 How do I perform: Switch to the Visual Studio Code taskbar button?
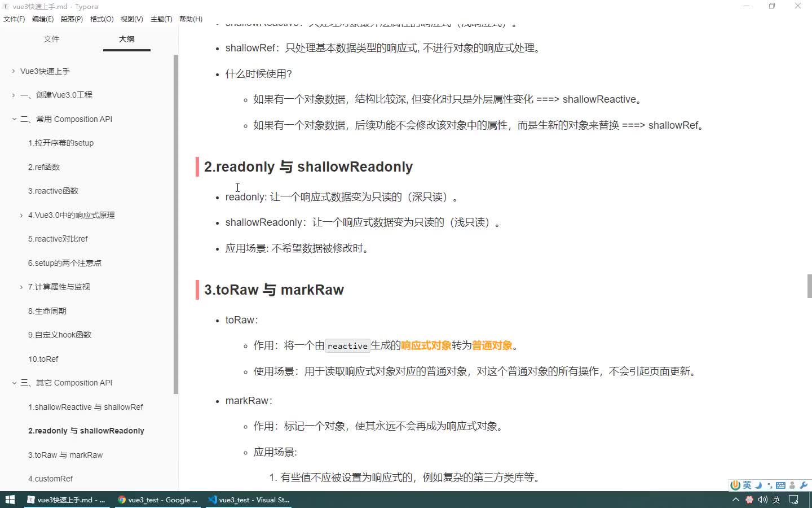(249, 500)
